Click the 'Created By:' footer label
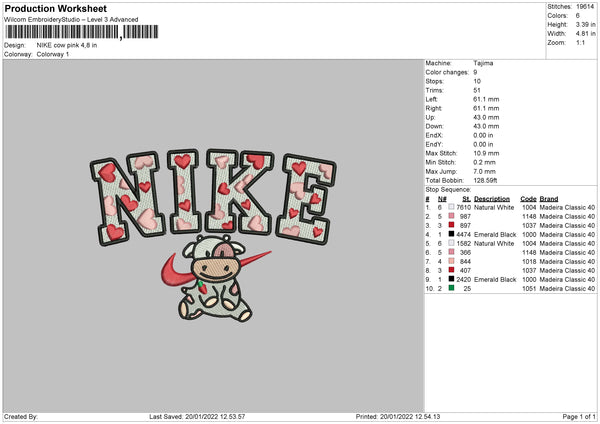The image size is (600, 424). [x=21, y=416]
